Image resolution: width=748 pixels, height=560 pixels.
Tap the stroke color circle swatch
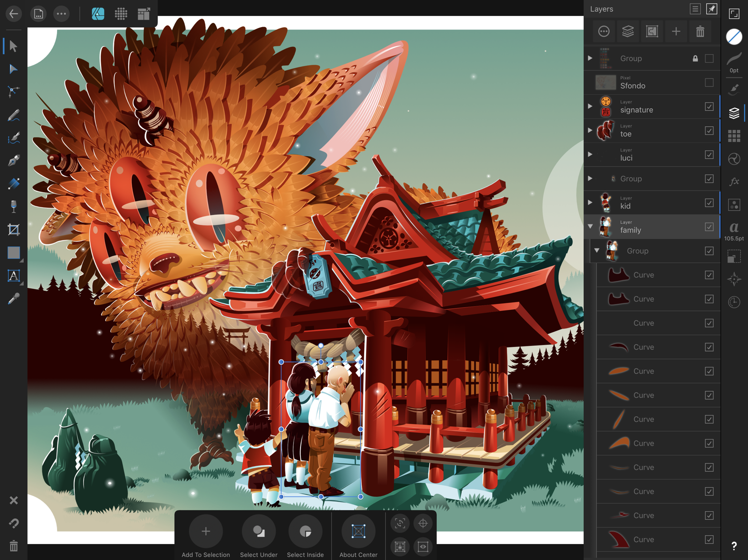point(734,36)
